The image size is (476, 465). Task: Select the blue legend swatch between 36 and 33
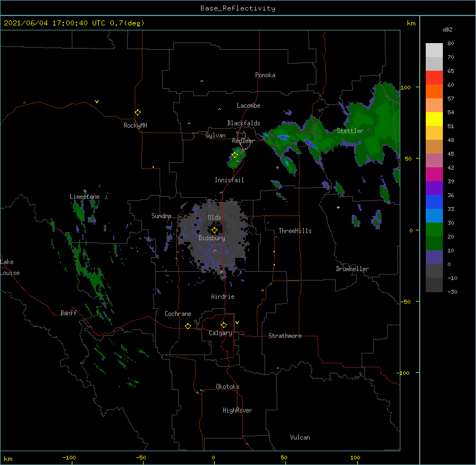click(434, 202)
